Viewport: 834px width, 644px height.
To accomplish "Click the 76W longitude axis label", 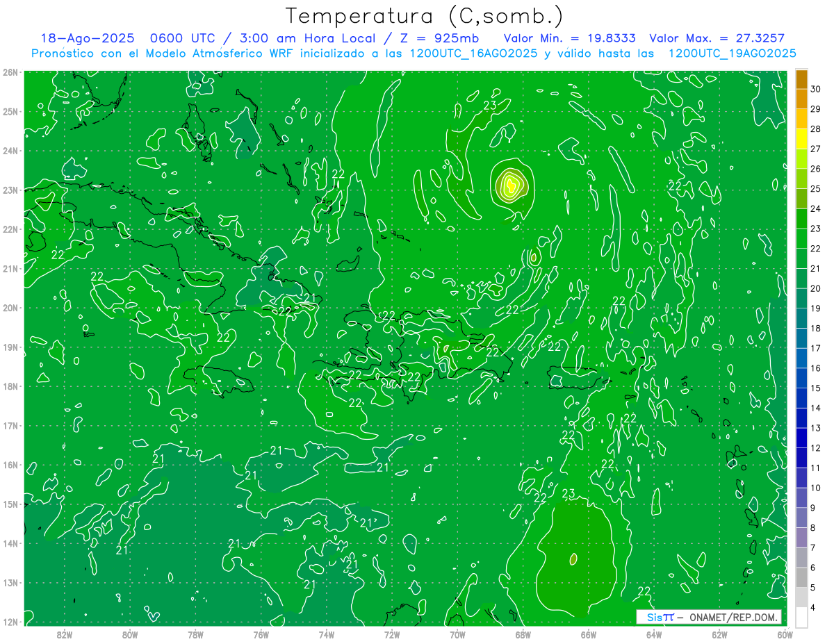I will pyautogui.click(x=261, y=634).
